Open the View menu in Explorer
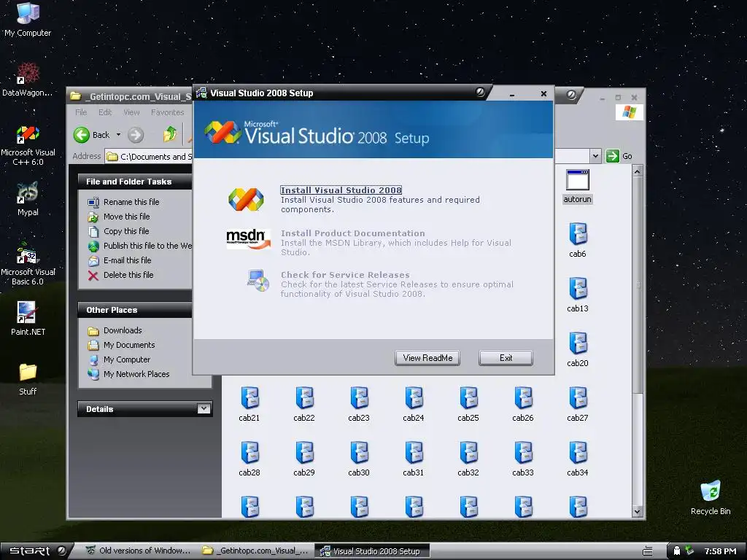The width and height of the screenshot is (747, 560). pyautogui.click(x=131, y=112)
